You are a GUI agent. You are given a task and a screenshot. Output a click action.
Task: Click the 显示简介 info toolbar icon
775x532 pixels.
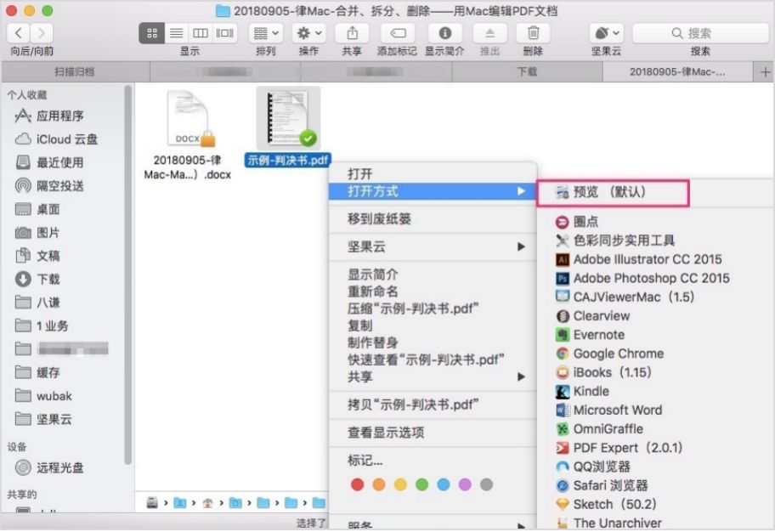pyautogui.click(x=444, y=33)
